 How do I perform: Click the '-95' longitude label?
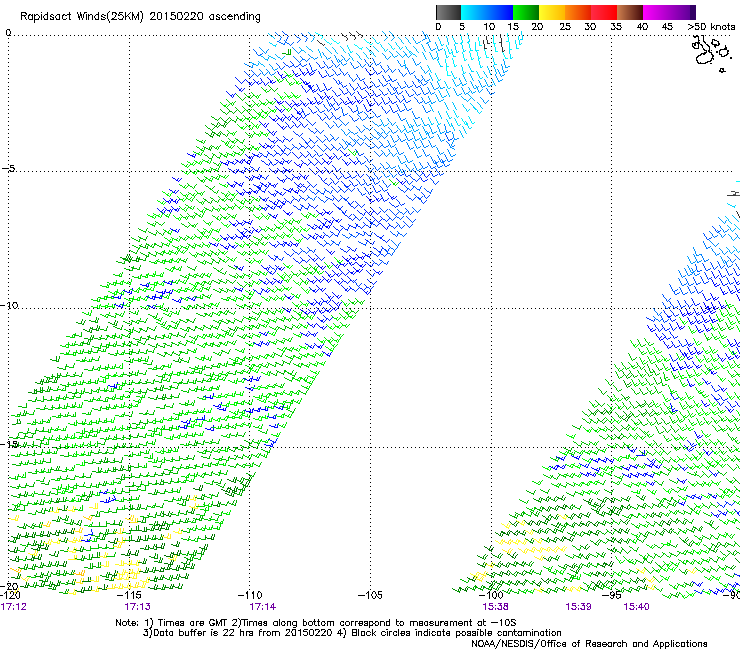612,595
